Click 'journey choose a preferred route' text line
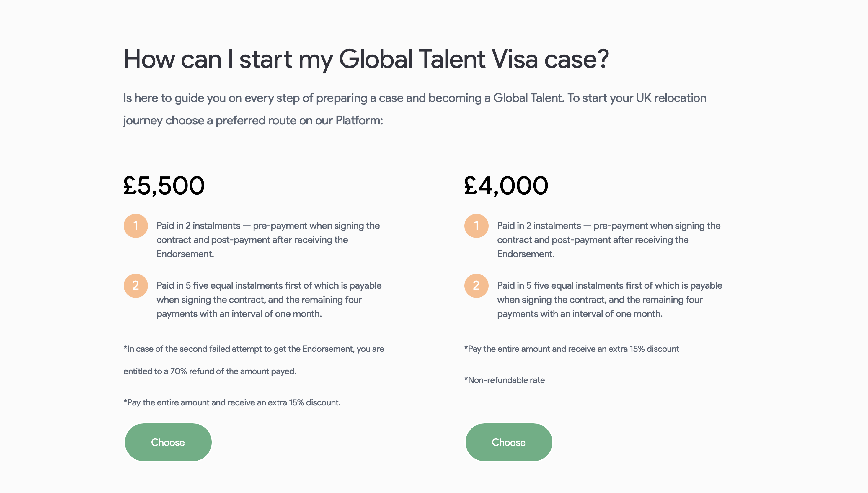868x493 pixels. click(x=253, y=121)
